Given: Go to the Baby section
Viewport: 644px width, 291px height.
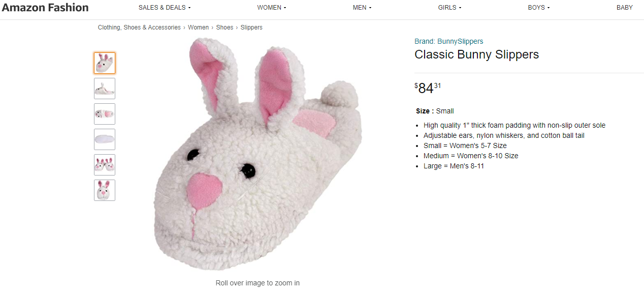Looking at the screenshot, I should (625, 8).
